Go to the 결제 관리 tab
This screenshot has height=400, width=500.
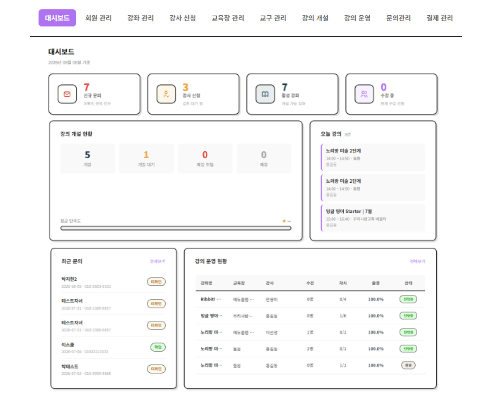click(x=440, y=18)
